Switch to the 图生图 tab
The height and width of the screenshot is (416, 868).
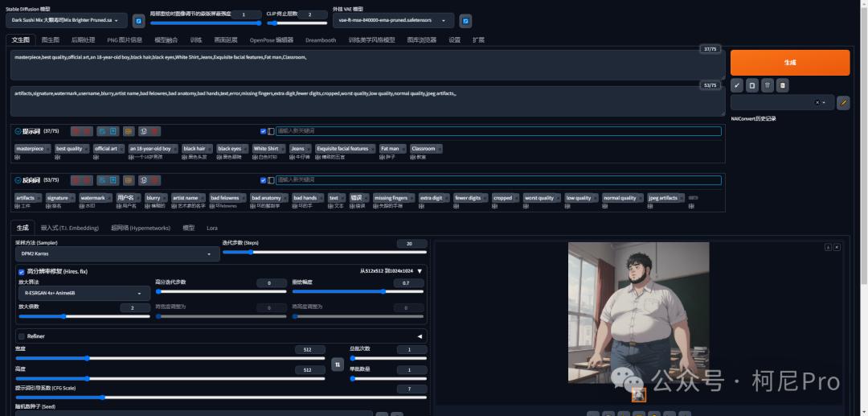point(51,40)
